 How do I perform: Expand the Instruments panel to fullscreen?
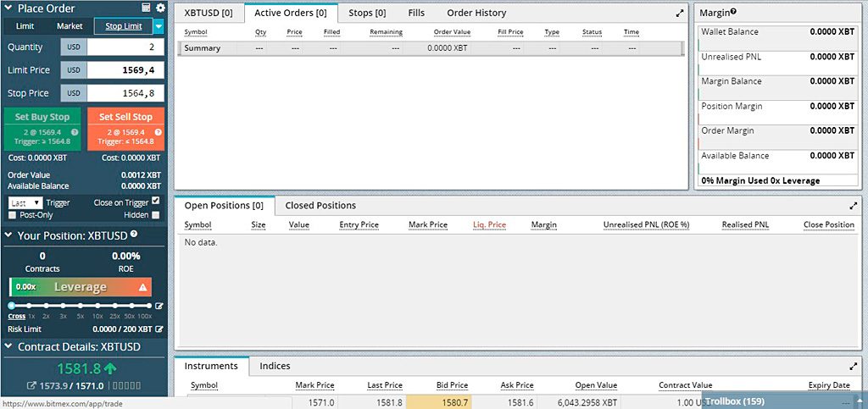853,366
